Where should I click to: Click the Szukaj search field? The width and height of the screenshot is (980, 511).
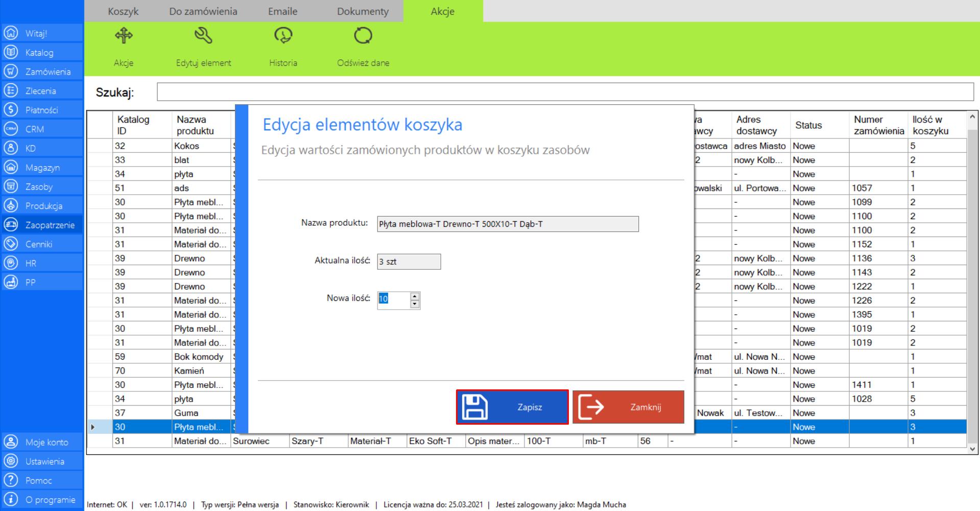click(x=565, y=92)
